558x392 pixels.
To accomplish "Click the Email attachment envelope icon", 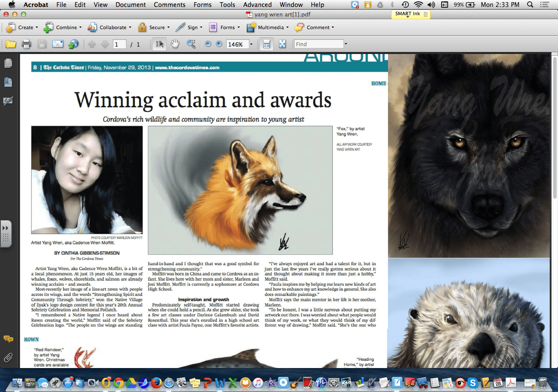I will point(58,44).
